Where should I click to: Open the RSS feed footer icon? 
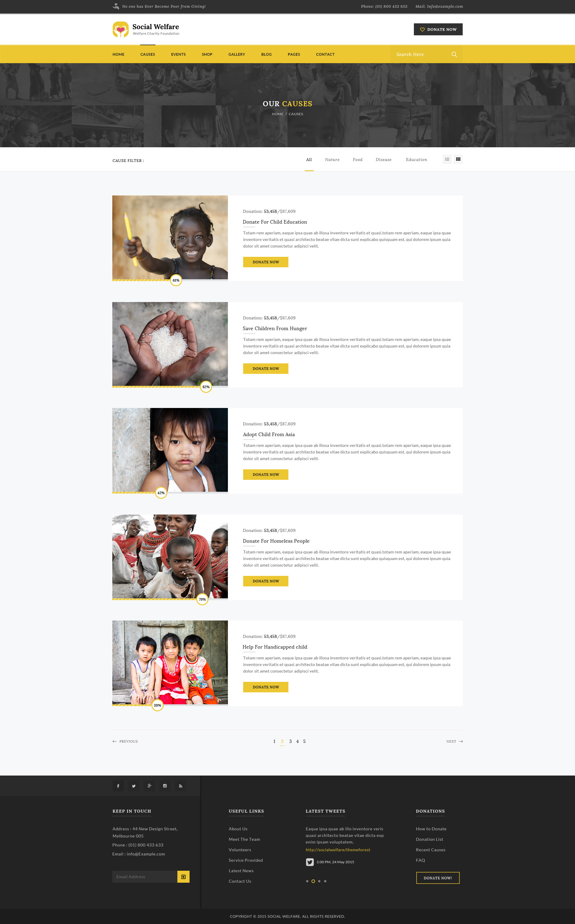pos(181,786)
